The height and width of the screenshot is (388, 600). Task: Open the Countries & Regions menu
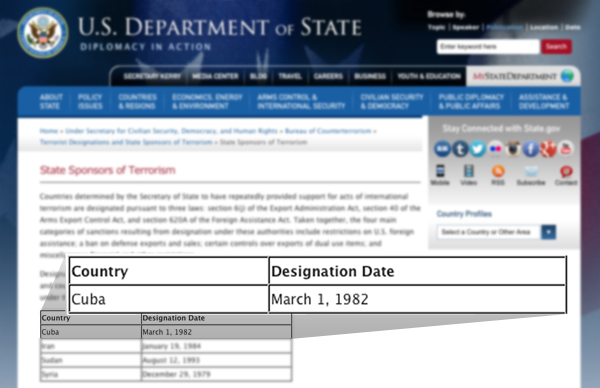coord(137,101)
